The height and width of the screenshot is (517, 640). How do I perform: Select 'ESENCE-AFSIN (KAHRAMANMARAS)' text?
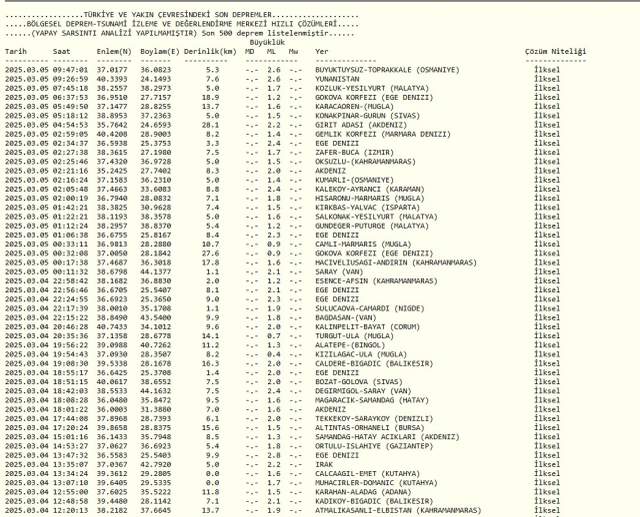point(376,281)
